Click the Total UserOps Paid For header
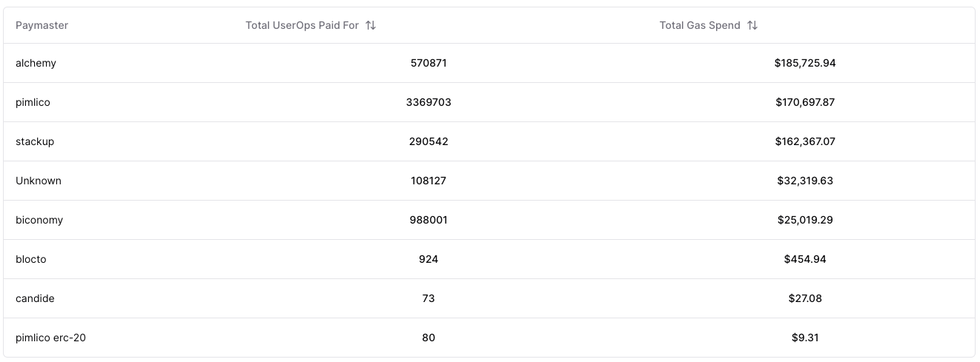This screenshot has width=980, height=362. click(302, 26)
